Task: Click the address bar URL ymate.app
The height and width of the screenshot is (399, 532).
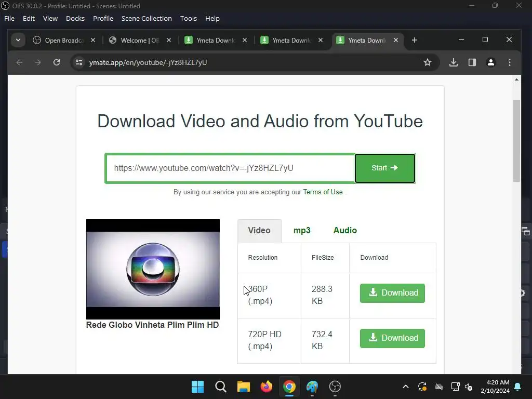Action: [x=148, y=62]
